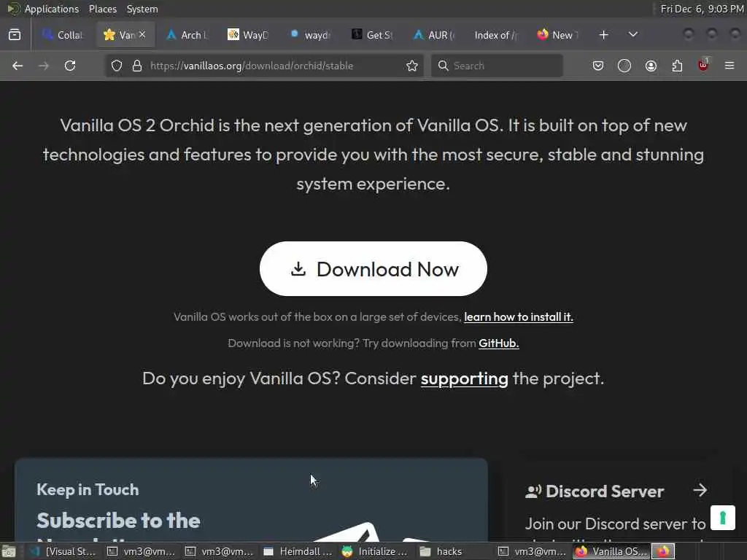
Task: Show desktop icon in taskbar
Action: tap(9, 551)
